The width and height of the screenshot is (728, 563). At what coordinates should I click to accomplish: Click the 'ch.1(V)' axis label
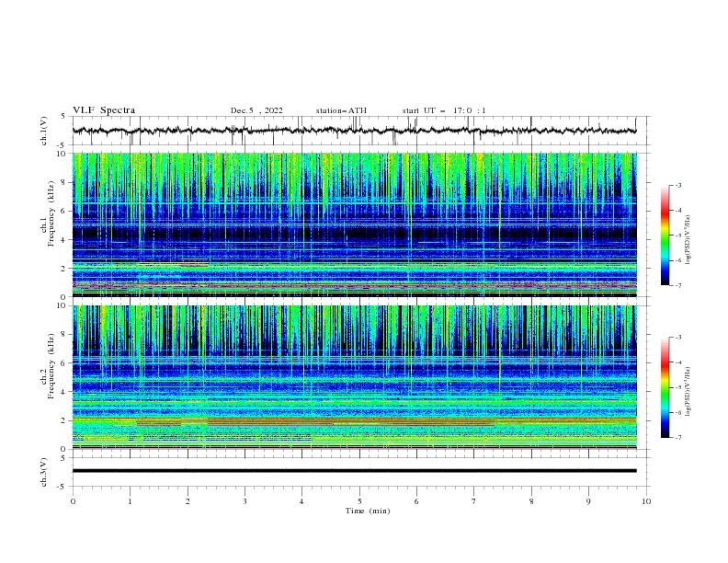43,131
